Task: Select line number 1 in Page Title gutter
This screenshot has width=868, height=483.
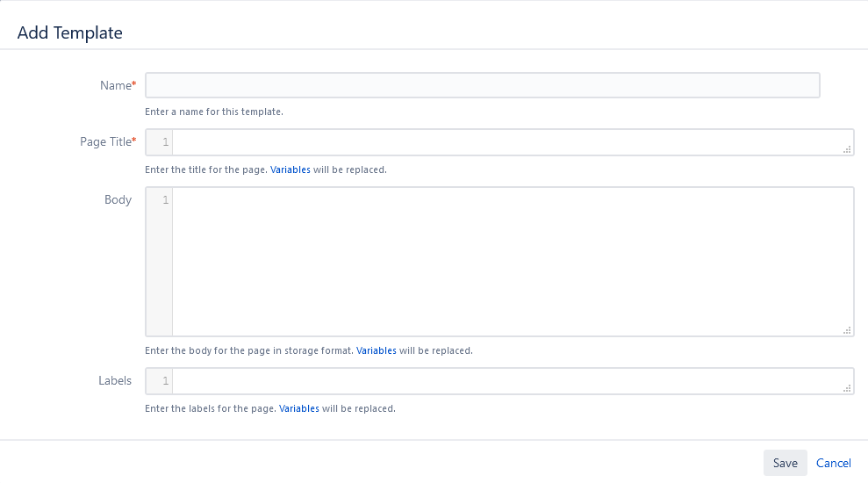Action: click(x=165, y=142)
